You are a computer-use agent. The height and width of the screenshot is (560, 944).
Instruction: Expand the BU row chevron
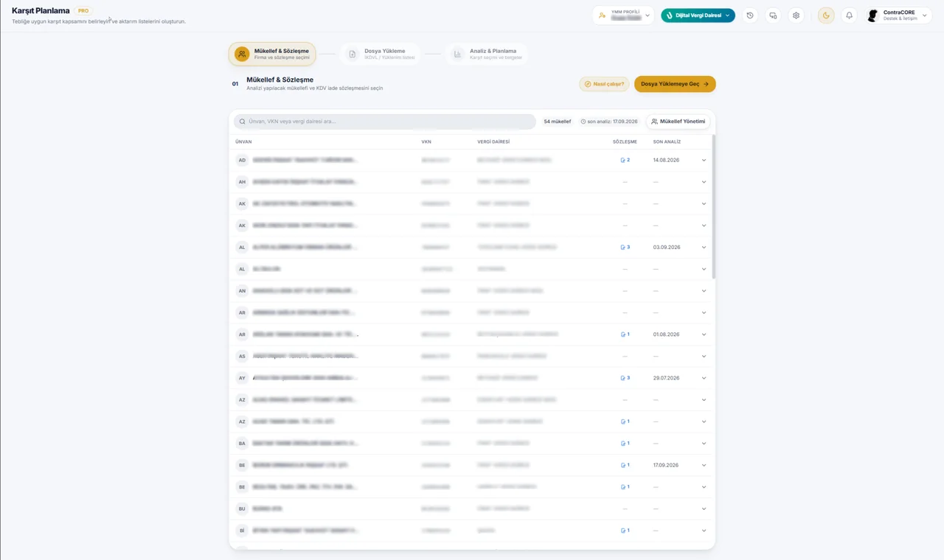click(x=704, y=509)
